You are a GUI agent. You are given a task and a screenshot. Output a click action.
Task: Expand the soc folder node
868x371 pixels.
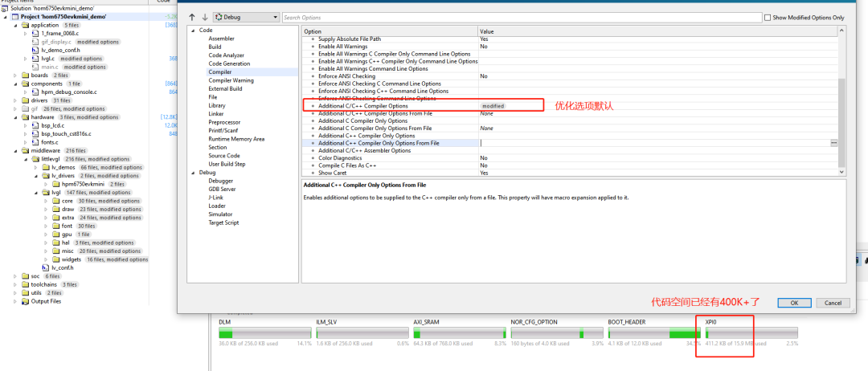click(x=15, y=276)
